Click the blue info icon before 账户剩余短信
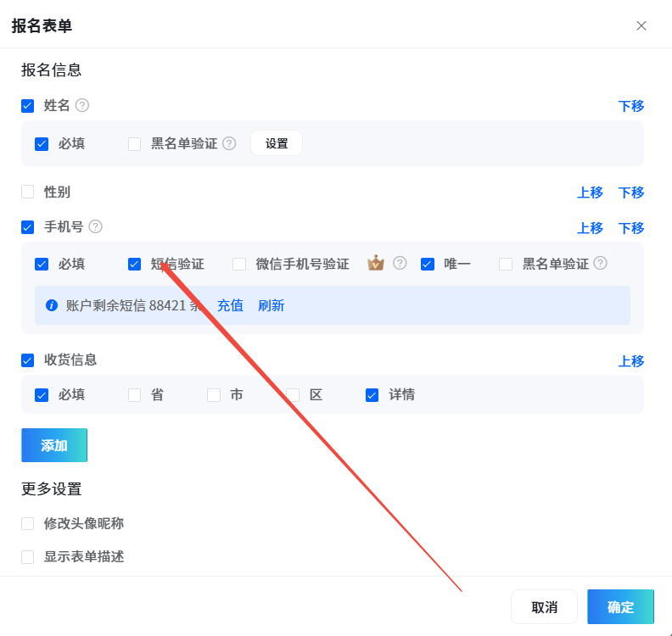The width and height of the screenshot is (672, 636). [x=52, y=305]
